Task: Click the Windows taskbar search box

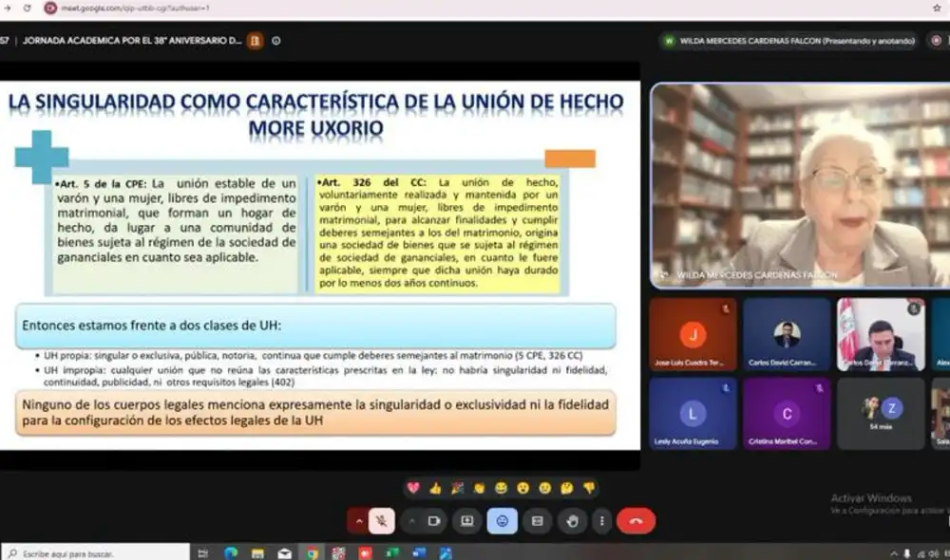Action: point(95,552)
